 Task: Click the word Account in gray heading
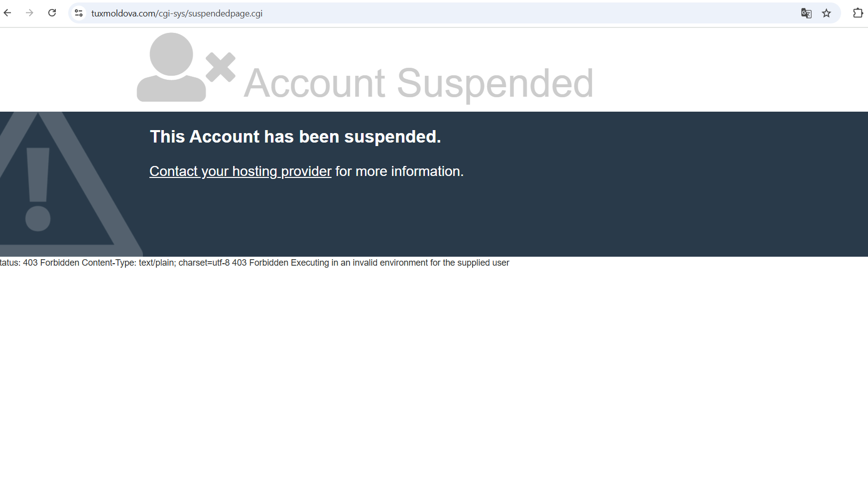pyautogui.click(x=315, y=83)
